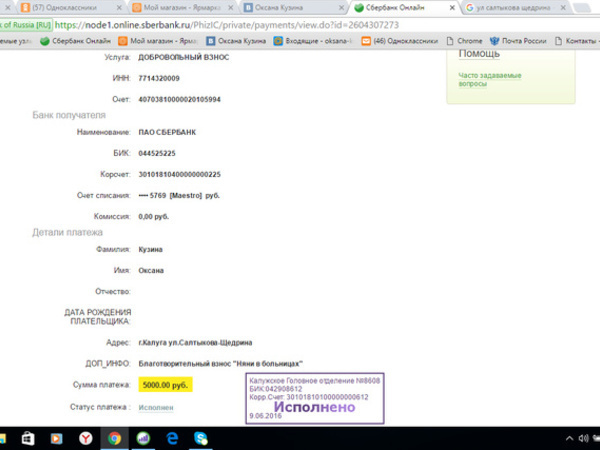Click the Chrome bookmark page icon
The width and height of the screenshot is (600, 450).
(x=450, y=41)
